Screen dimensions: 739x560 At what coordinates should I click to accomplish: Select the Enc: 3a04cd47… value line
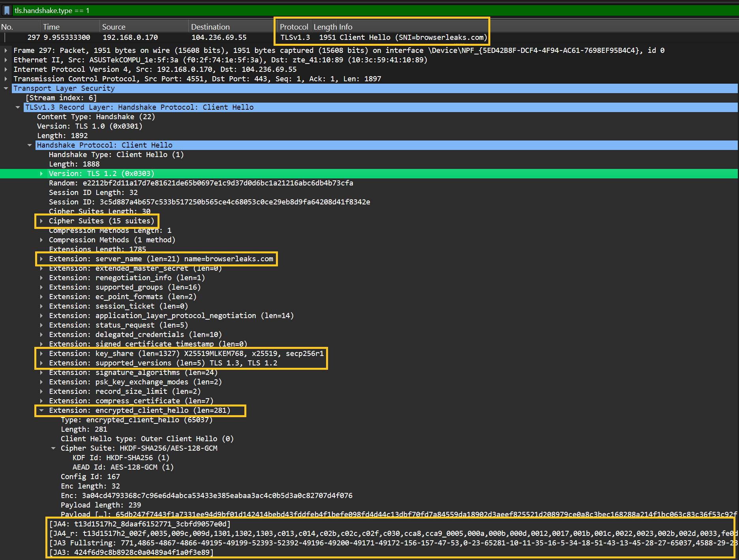206,496
